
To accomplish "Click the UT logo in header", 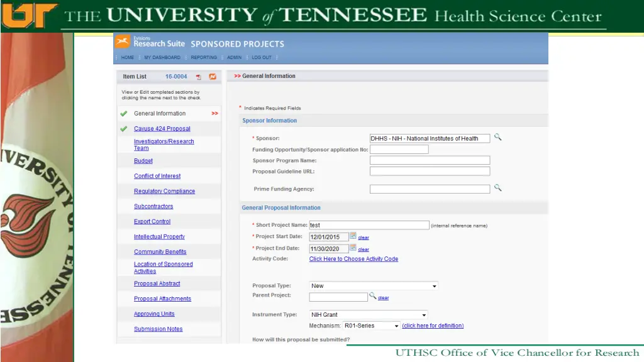I will (30, 16).
